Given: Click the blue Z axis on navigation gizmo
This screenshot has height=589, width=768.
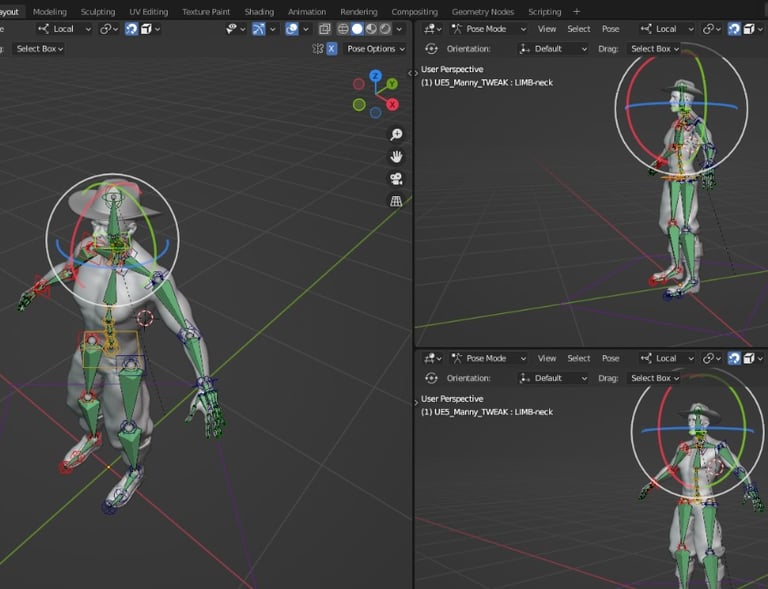Looking at the screenshot, I should (x=375, y=76).
